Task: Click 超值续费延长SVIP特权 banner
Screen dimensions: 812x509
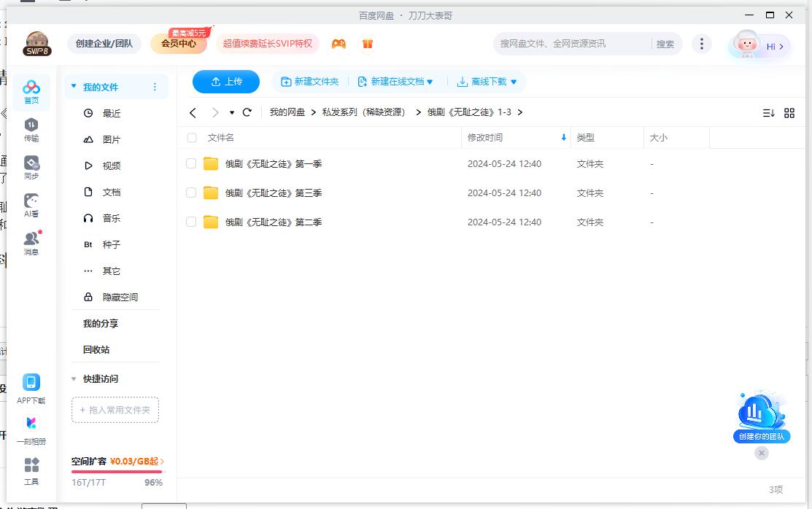Action: click(267, 44)
